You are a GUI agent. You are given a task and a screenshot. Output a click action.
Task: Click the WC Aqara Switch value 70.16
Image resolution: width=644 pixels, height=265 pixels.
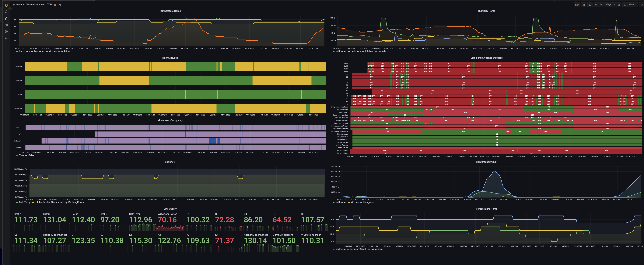tap(167, 220)
